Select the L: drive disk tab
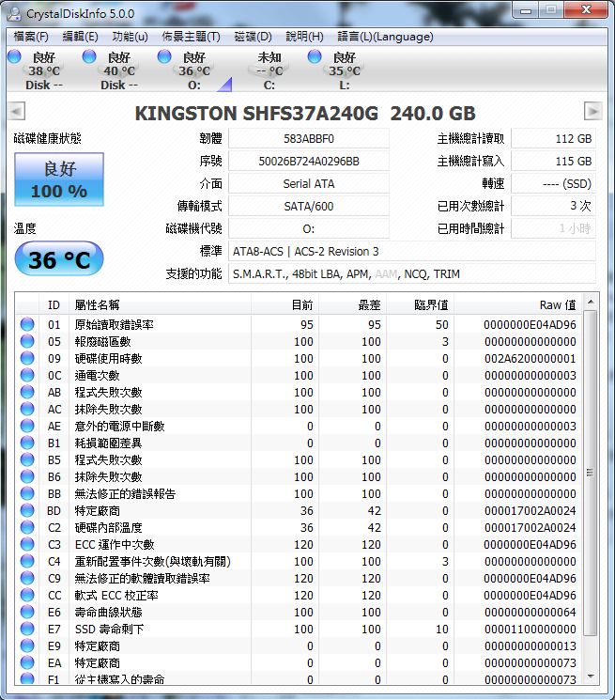Viewport: 615px width, 700px height. tap(345, 70)
